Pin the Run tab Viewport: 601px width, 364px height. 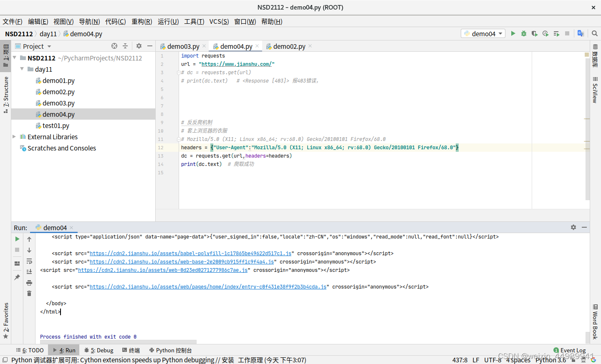click(17, 277)
